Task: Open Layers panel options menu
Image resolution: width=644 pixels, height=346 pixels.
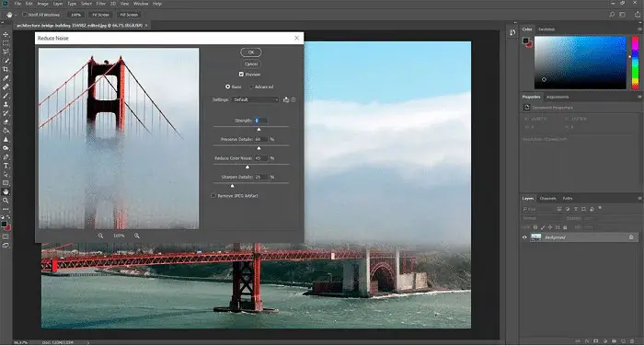Action: [x=639, y=199]
